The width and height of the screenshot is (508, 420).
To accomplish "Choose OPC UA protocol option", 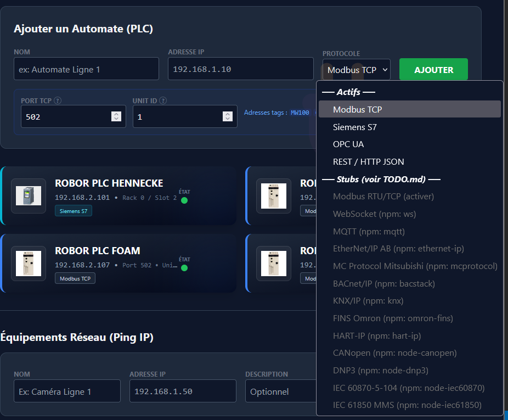I will pyautogui.click(x=409, y=144).
